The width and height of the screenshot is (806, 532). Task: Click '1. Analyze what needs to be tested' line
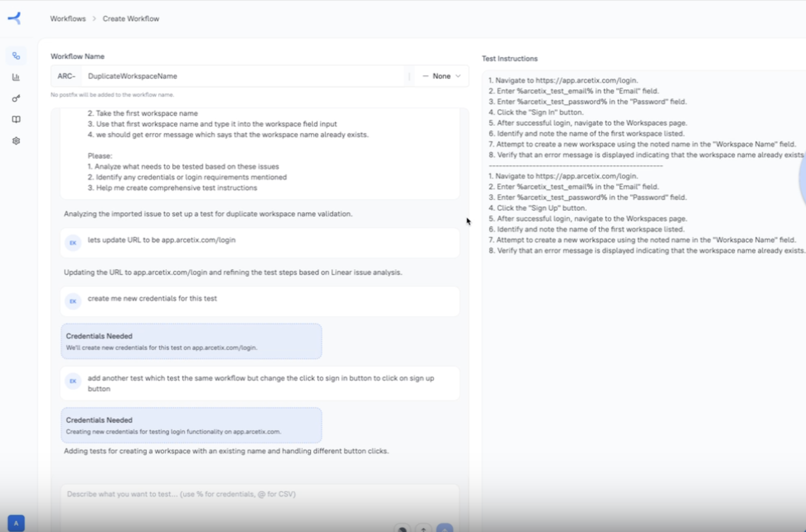(x=183, y=166)
